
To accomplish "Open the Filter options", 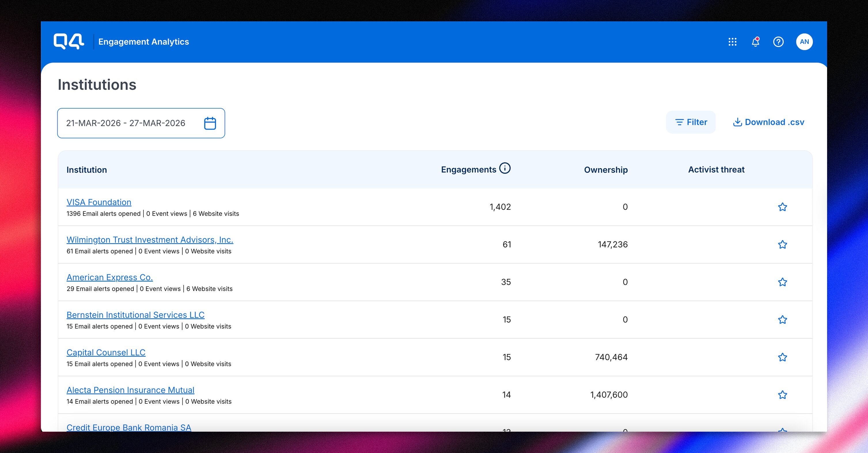I will pyautogui.click(x=691, y=122).
